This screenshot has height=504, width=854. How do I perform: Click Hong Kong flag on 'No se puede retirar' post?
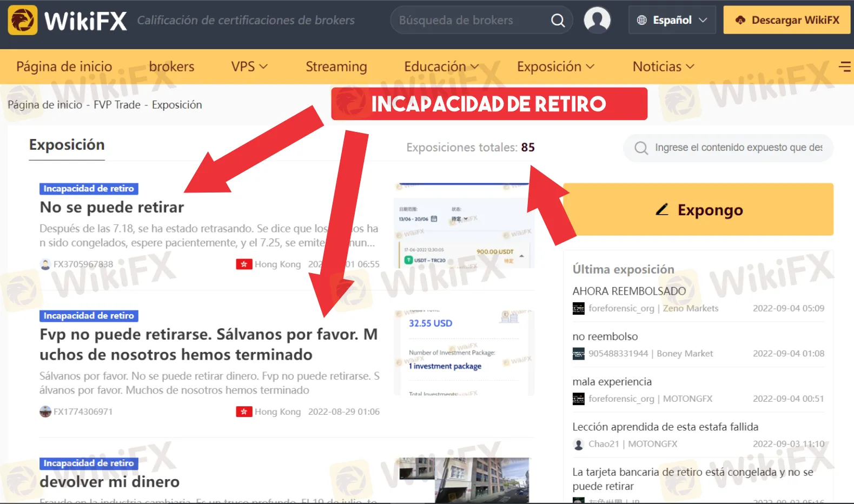tap(244, 264)
